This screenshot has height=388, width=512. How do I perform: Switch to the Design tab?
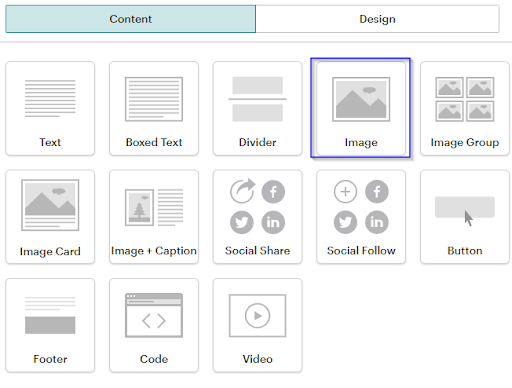coord(377,19)
